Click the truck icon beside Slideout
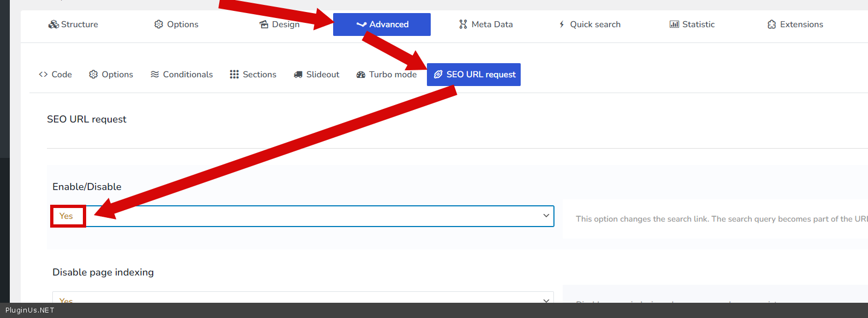Image resolution: width=868 pixels, height=318 pixels. point(298,75)
